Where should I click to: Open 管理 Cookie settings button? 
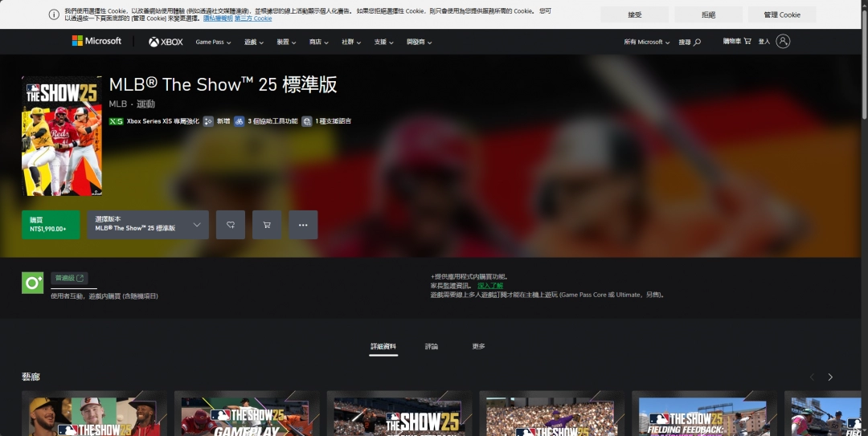coord(782,15)
